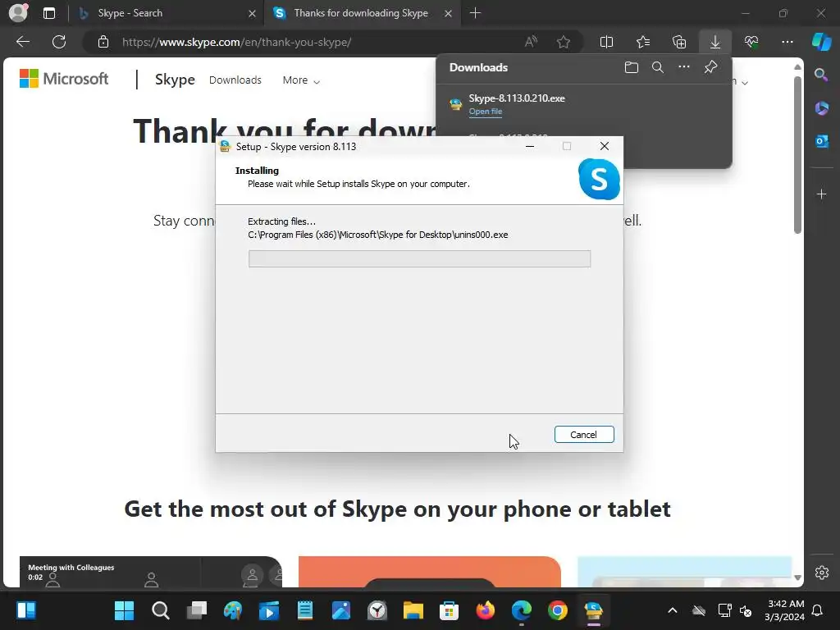The height and width of the screenshot is (630, 840).
Task: Open a new tab with plus button
Action: tap(475, 13)
